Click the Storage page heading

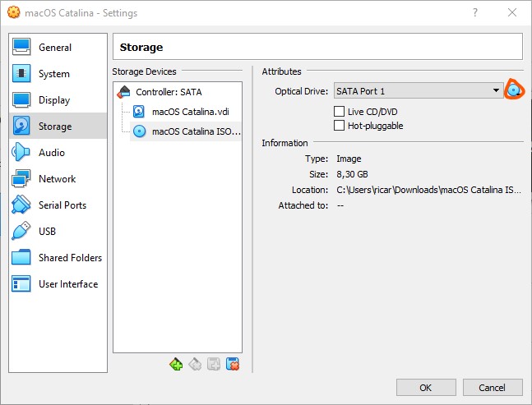tap(141, 47)
